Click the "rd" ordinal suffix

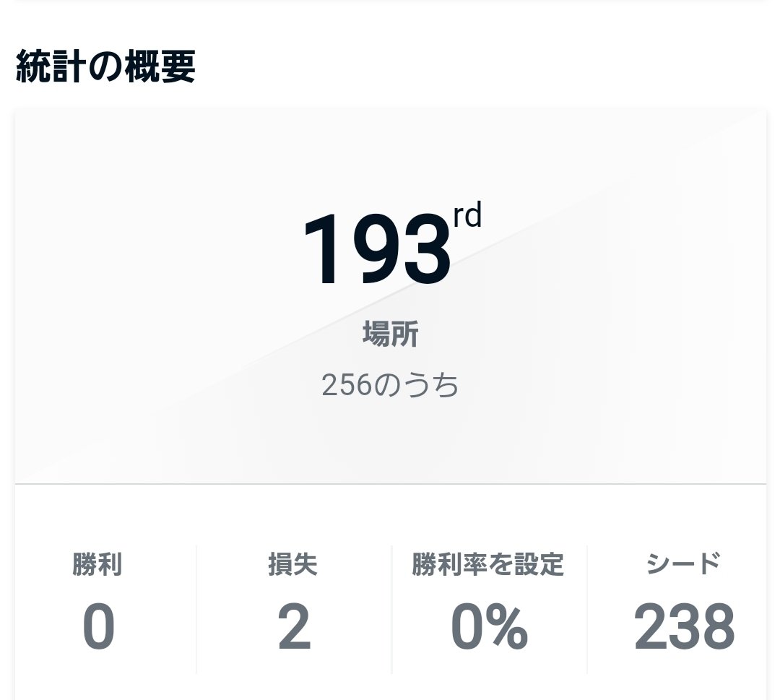coord(467,215)
